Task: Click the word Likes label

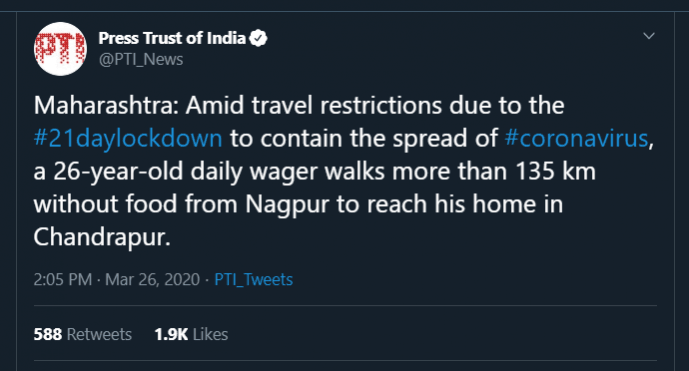Action: [x=210, y=335]
